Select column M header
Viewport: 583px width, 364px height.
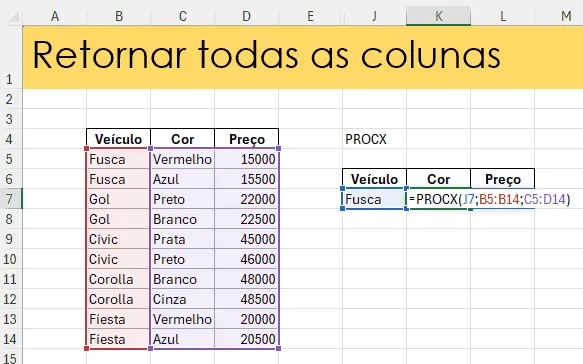click(566, 16)
